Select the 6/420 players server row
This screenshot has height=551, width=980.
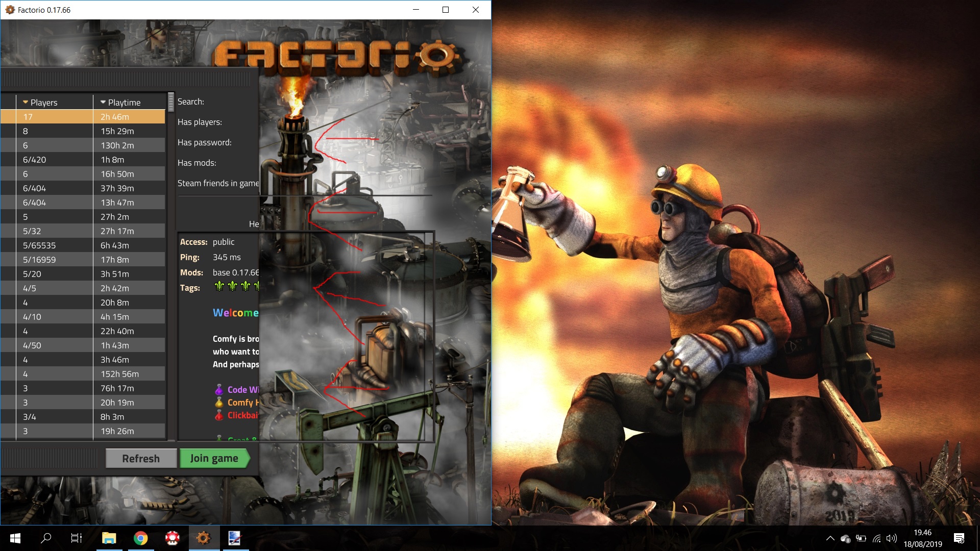coord(83,160)
